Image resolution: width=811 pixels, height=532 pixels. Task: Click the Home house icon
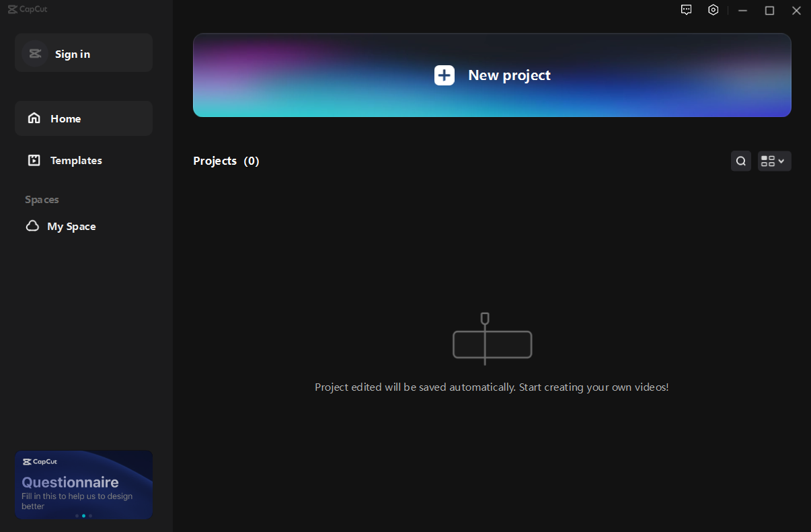[x=34, y=118]
